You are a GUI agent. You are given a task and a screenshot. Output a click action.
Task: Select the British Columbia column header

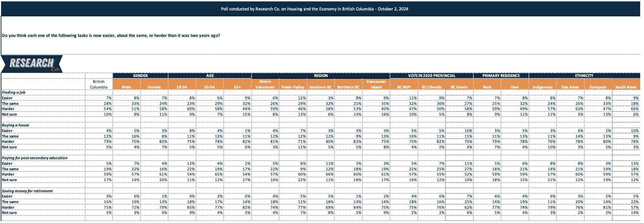[x=99, y=84]
